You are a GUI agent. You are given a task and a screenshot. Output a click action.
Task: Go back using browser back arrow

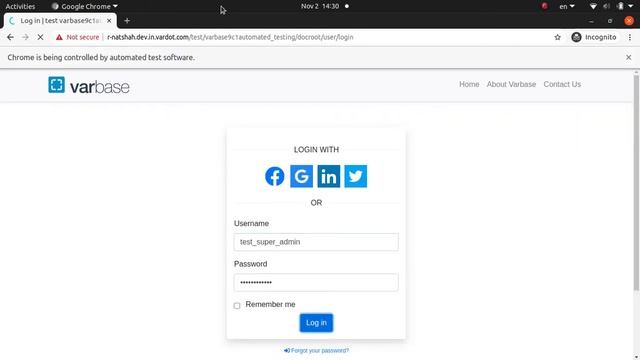pyautogui.click(x=10, y=37)
